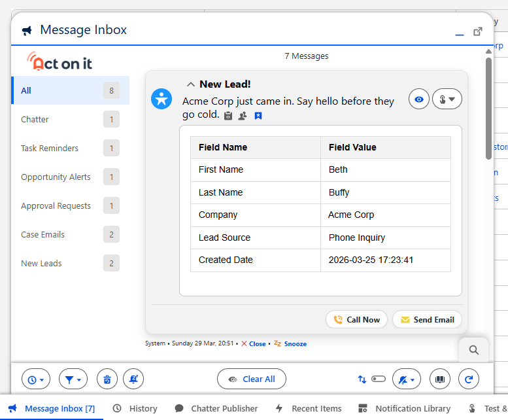This screenshot has width=508, height=420.
Task: Click the sort order arrows icon
Action: pos(362,379)
